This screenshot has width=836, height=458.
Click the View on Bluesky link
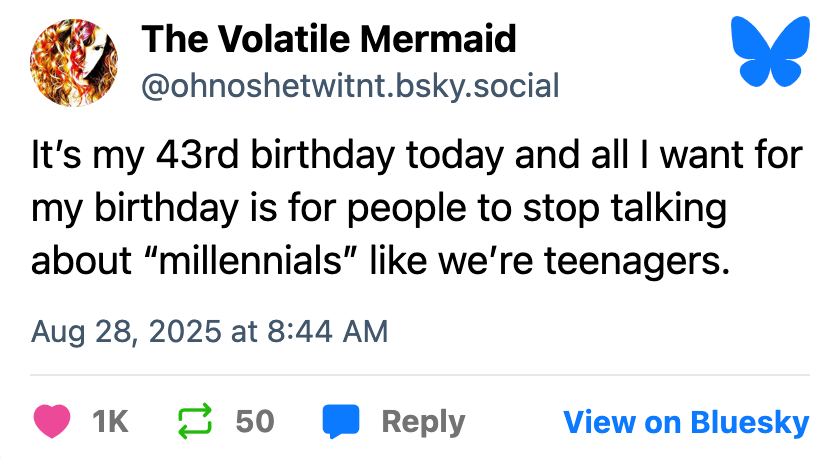pyautogui.click(x=686, y=422)
